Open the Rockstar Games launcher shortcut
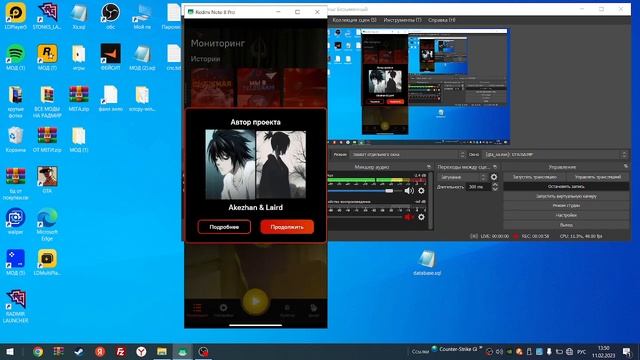 click(x=47, y=57)
